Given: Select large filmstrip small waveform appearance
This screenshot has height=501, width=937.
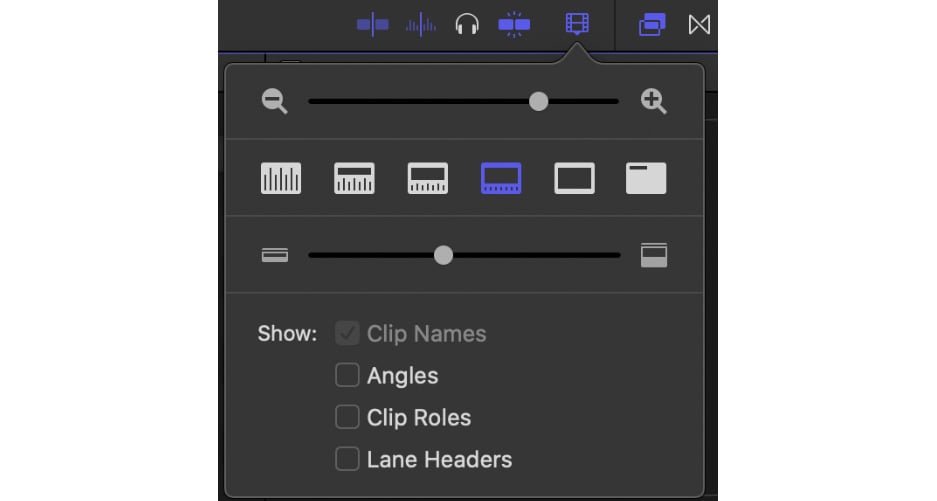Looking at the screenshot, I should click(x=501, y=178).
